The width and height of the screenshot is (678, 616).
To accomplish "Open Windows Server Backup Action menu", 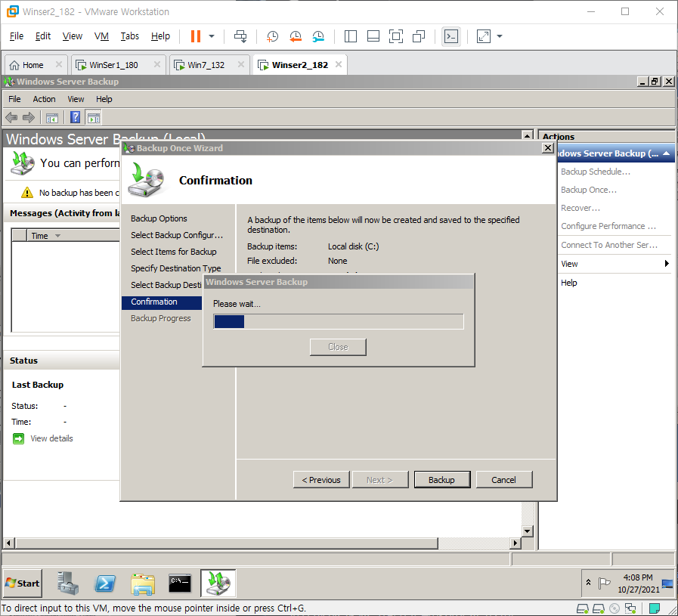I will click(x=44, y=99).
